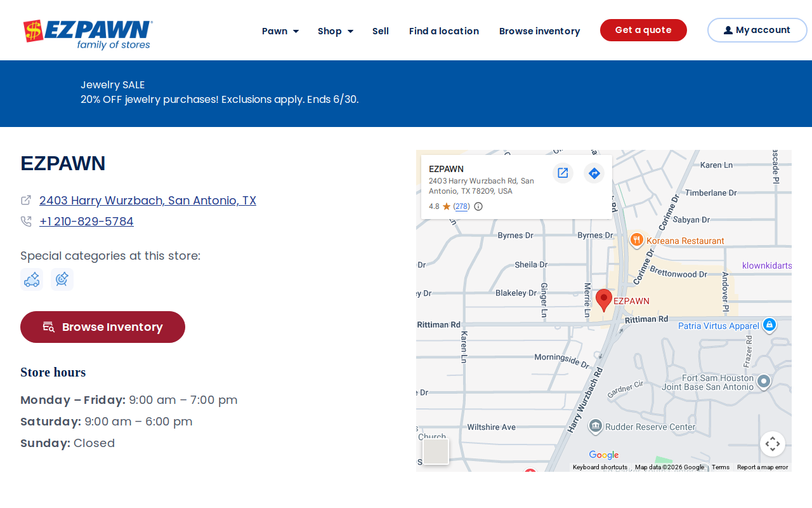The height and width of the screenshot is (508, 812).
Task: Click the Google logo on the map
Action: [603, 455]
